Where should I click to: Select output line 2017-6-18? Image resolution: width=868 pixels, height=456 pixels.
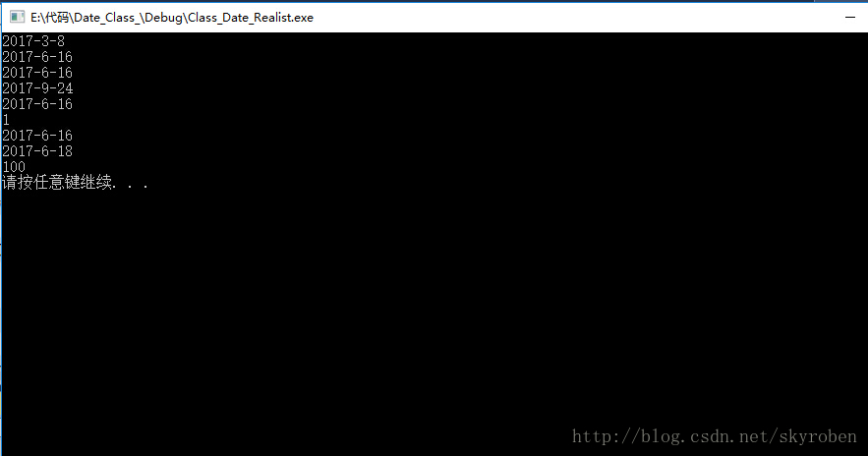[x=37, y=151]
